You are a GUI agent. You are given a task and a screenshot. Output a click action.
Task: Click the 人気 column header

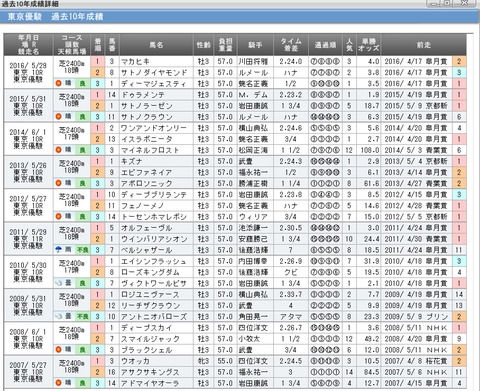click(x=349, y=45)
